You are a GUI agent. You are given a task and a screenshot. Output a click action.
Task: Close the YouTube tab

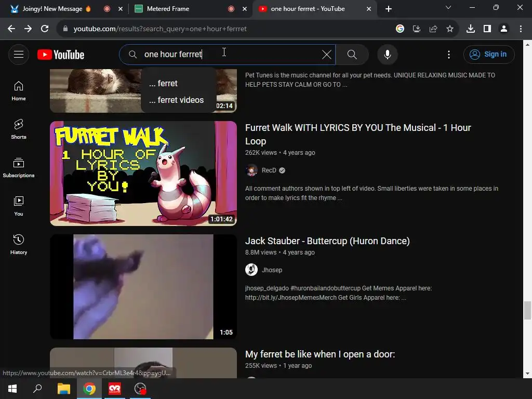(x=369, y=9)
